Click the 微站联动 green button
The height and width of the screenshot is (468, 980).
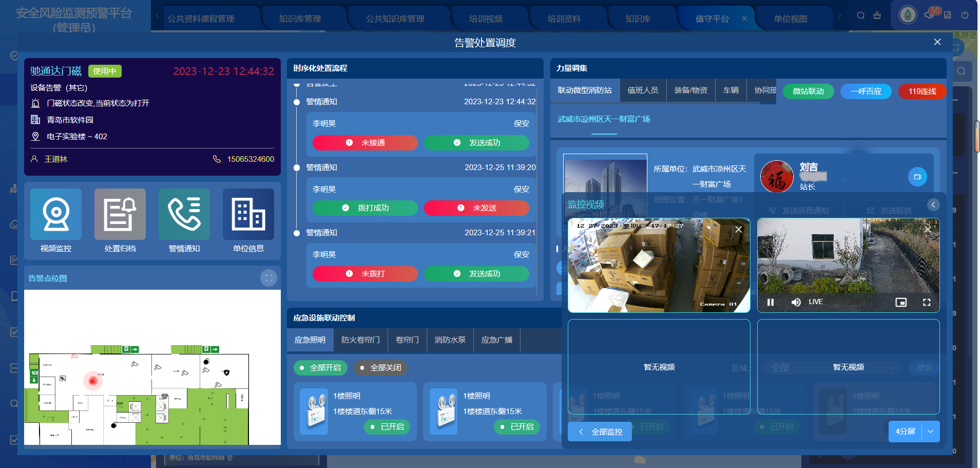tap(808, 91)
